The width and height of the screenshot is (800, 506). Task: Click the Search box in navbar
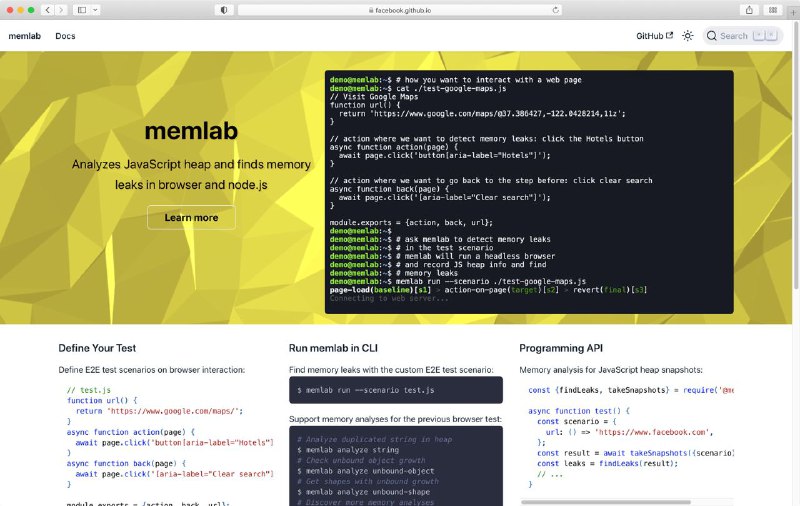click(742, 36)
